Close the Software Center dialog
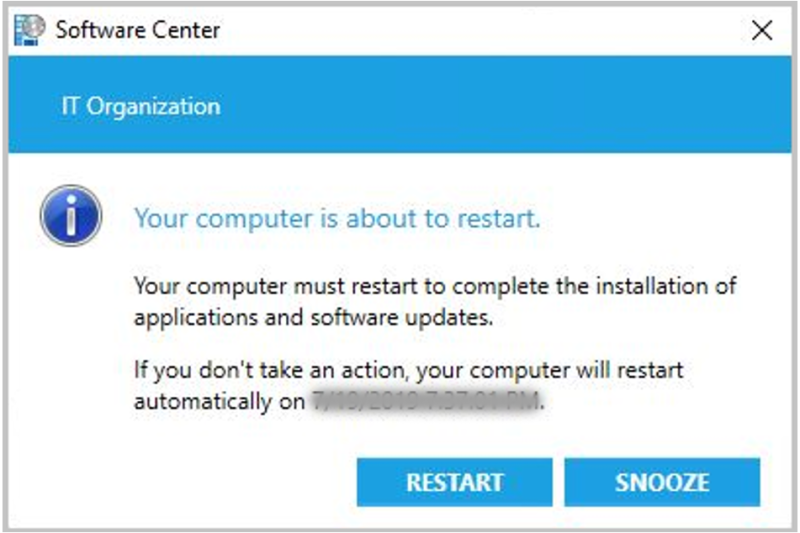The height and width of the screenshot is (533, 800). [762, 31]
